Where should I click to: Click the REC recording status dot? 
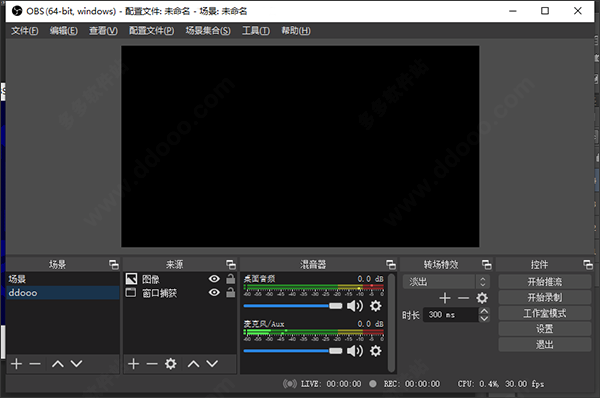[373, 383]
